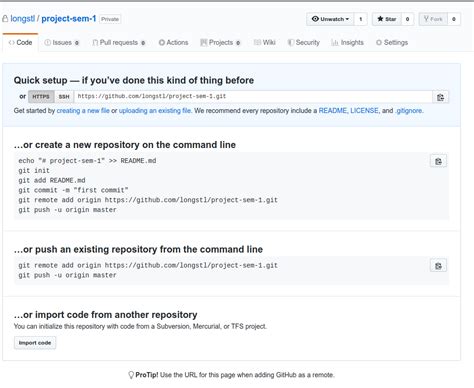Click the Fork button

click(x=433, y=19)
